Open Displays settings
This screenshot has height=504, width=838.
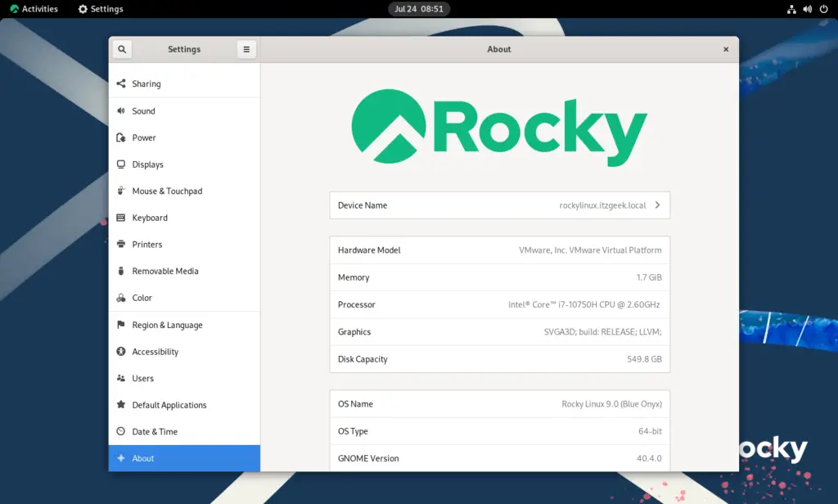point(150,164)
